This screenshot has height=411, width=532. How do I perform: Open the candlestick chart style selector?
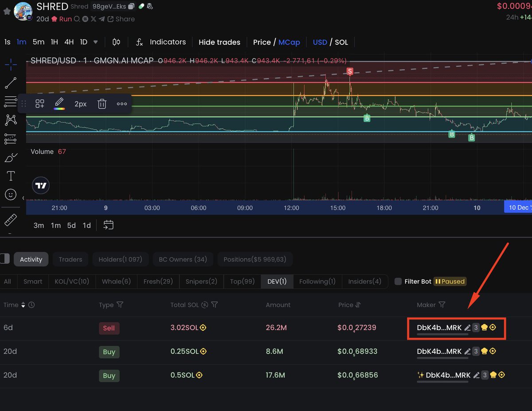point(116,42)
